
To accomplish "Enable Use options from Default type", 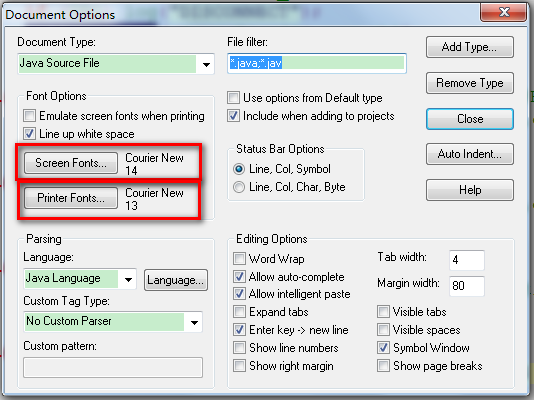I will click(x=233, y=98).
